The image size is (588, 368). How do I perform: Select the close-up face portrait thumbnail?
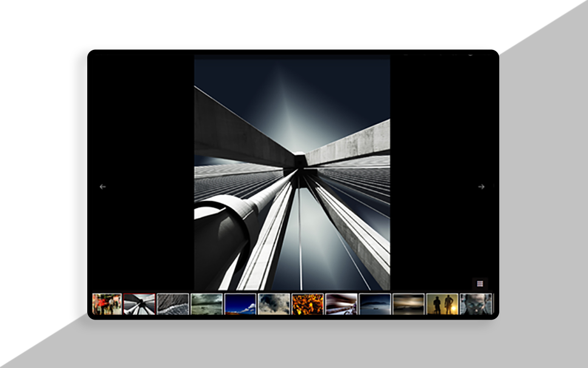point(476,304)
